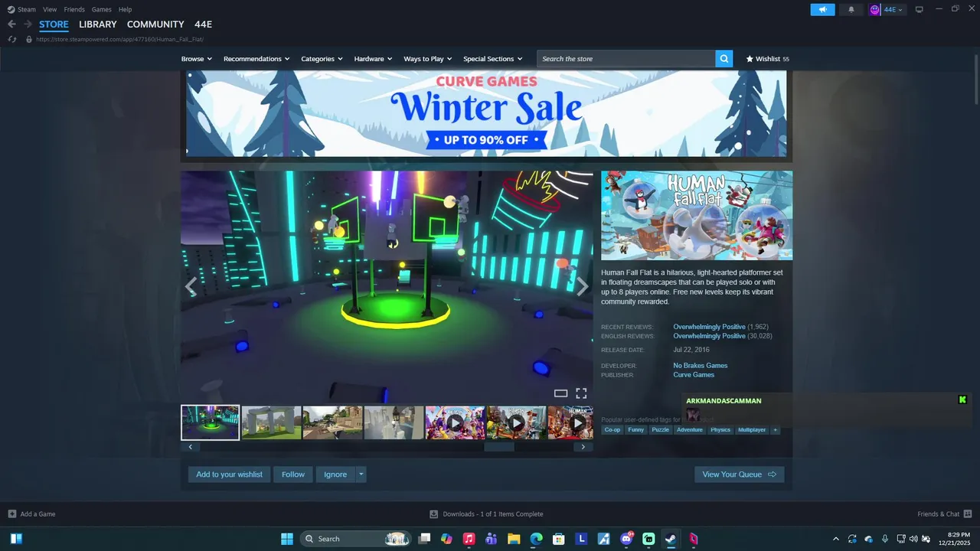Viewport: 980px width, 551px height.
Task: Click the Add a Game plus icon
Action: [x=12, y=514]
